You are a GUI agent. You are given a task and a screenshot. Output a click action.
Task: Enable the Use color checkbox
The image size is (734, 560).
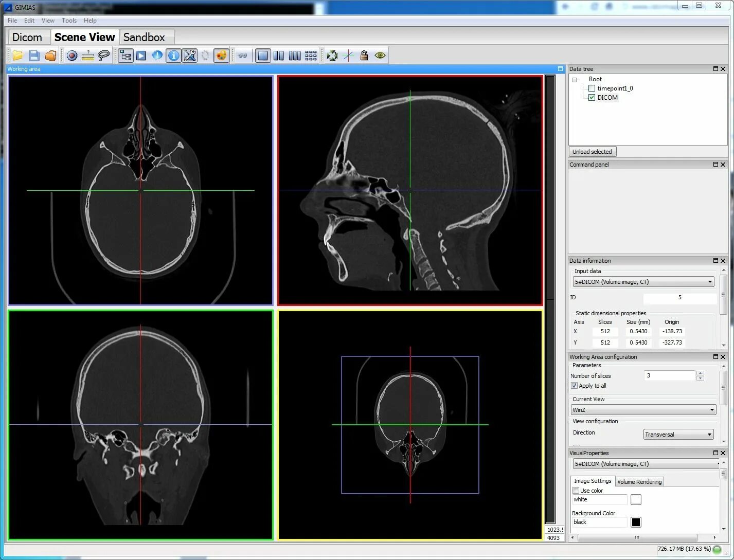pos(576,491)
